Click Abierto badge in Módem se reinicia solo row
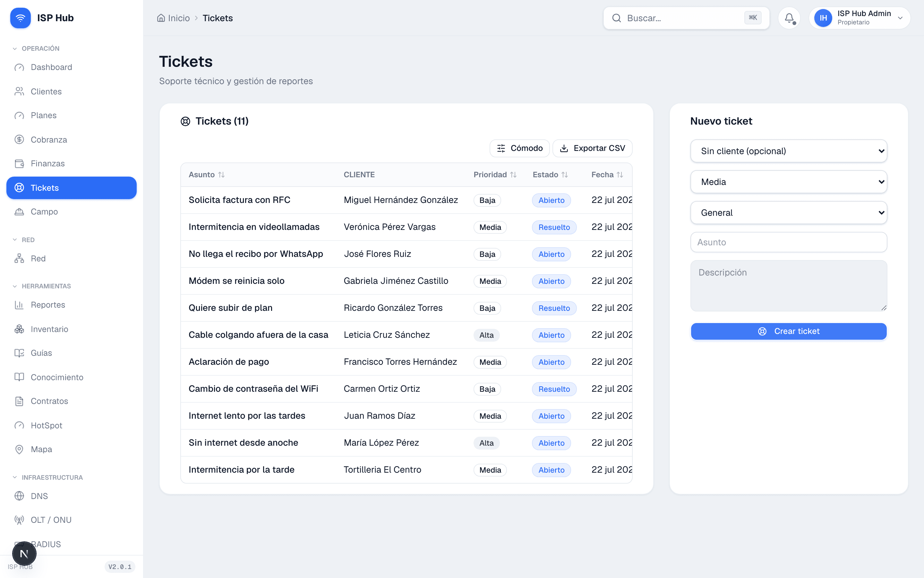The image size is (924, 578). coord(551,281)
